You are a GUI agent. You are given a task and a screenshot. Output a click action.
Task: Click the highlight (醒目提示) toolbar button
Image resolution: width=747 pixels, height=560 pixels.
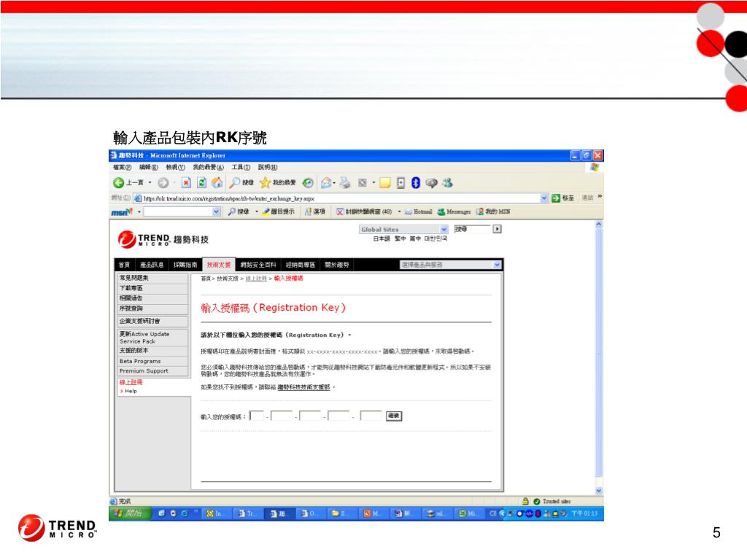pos(278,212)
